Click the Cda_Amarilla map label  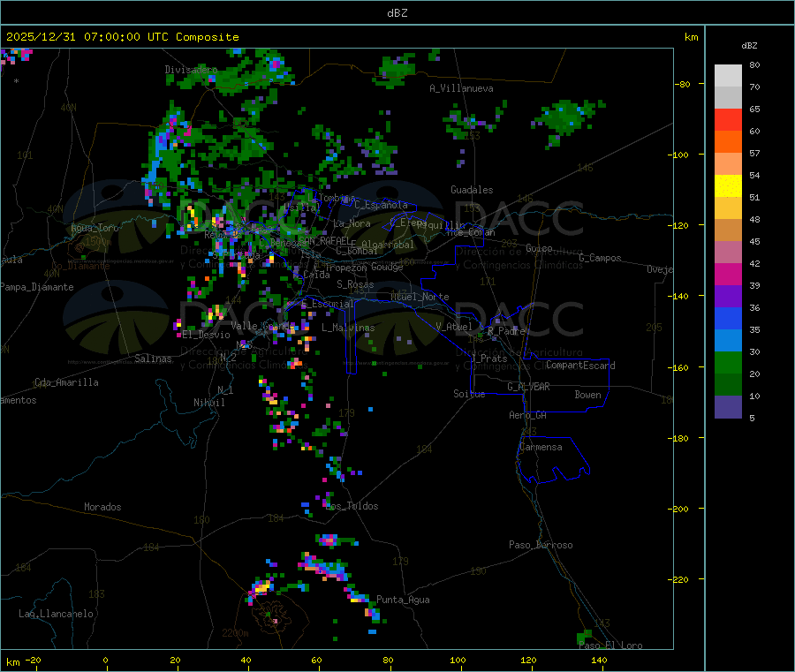point(66,382)
